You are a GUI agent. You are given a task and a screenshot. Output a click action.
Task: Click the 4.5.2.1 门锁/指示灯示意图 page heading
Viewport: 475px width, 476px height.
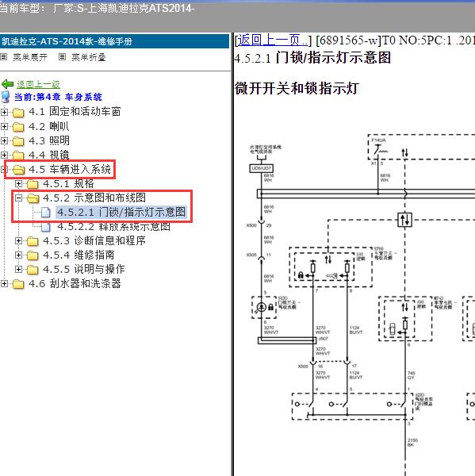312,58
